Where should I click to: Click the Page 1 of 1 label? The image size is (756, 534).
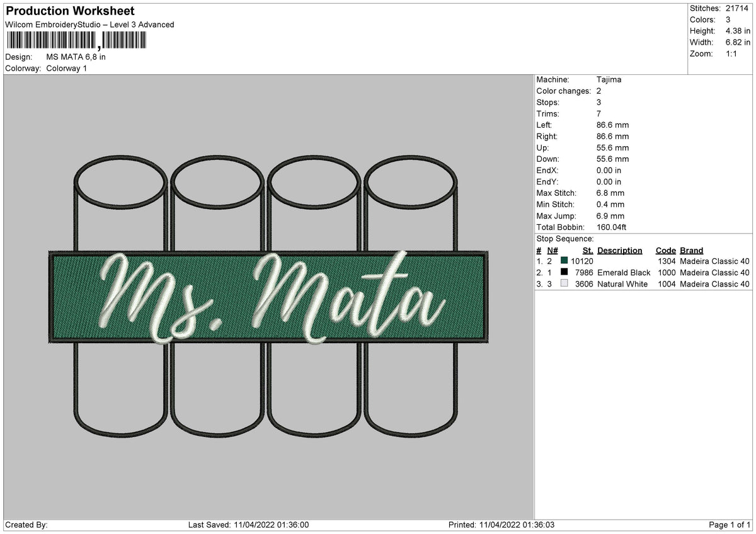(x=730, y=525)
